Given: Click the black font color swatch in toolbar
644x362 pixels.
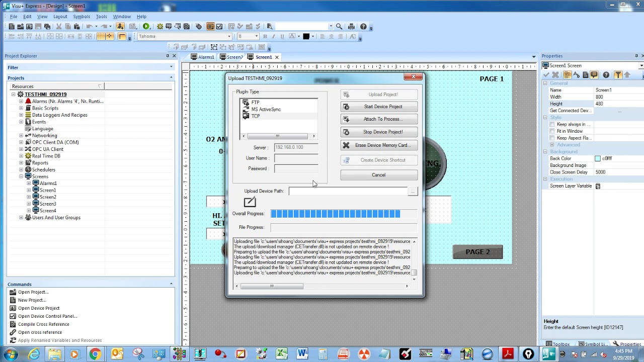Looking at the screenshot, I should coord(306,36).
